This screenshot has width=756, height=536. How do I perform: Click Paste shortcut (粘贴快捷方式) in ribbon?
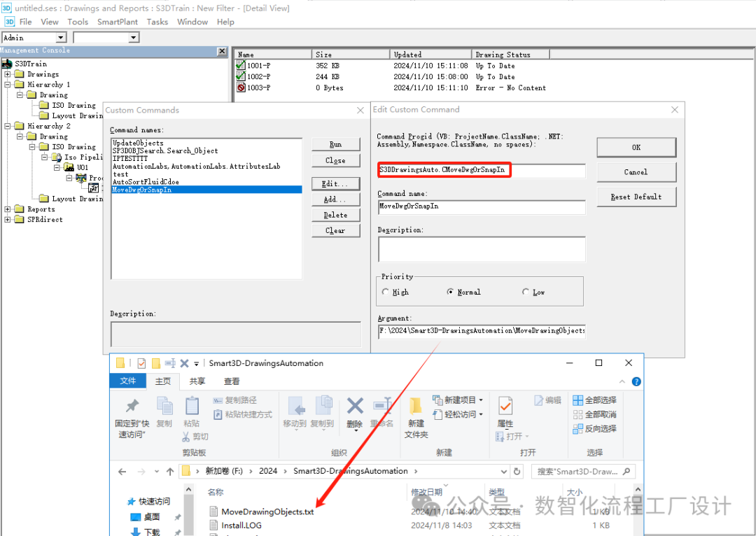(x=242, y=414)
